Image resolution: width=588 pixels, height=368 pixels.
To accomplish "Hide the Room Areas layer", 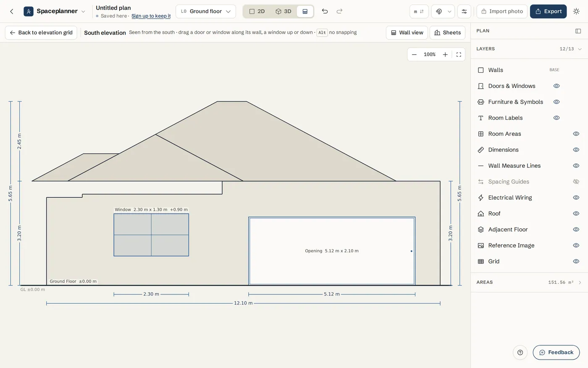I will click(x=576, y=134).
